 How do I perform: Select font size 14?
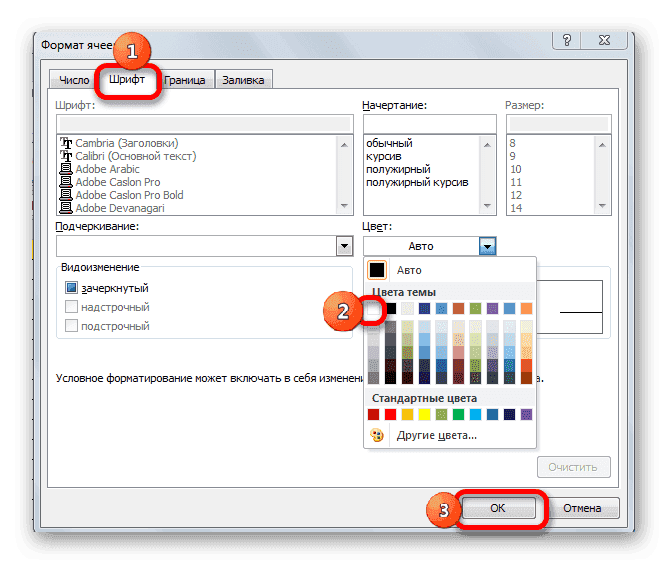pos(516,208)
